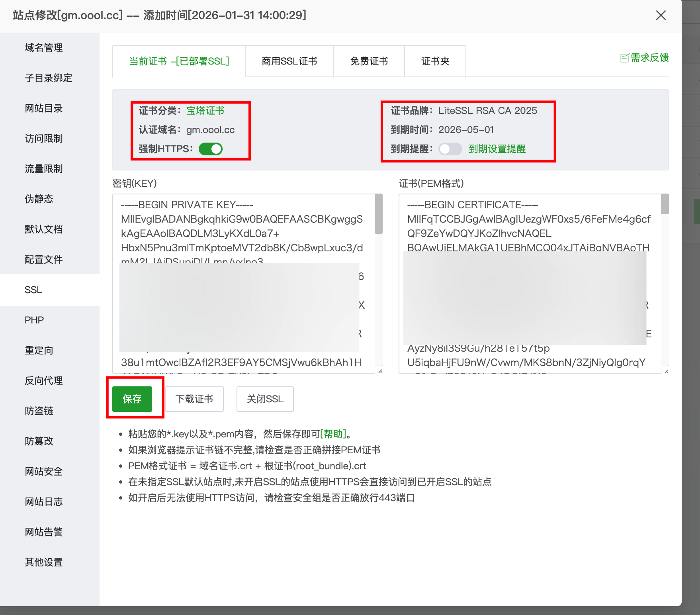Open the PHP settings section
Screen dimensions: 700x615
click(x=34, y=320)
